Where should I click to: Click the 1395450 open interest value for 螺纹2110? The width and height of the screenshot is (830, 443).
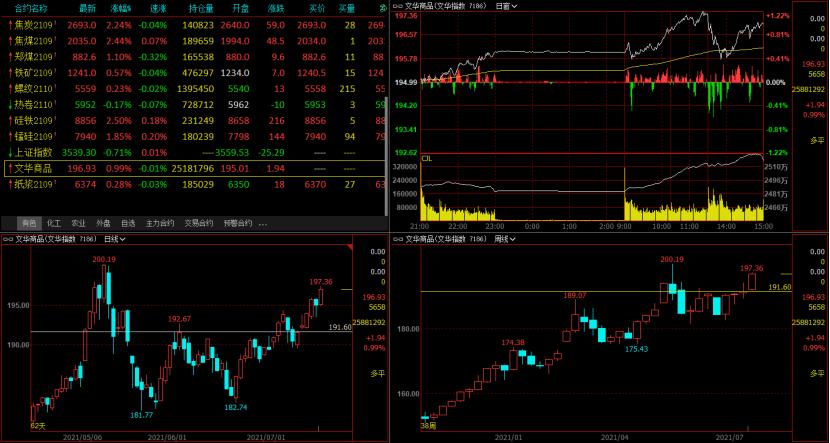(196, 89)
